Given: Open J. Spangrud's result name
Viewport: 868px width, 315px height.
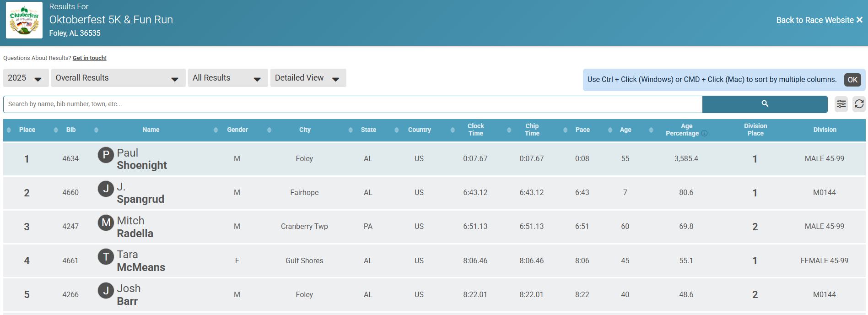Looking at the screenshot, I should tap(140, 193).
